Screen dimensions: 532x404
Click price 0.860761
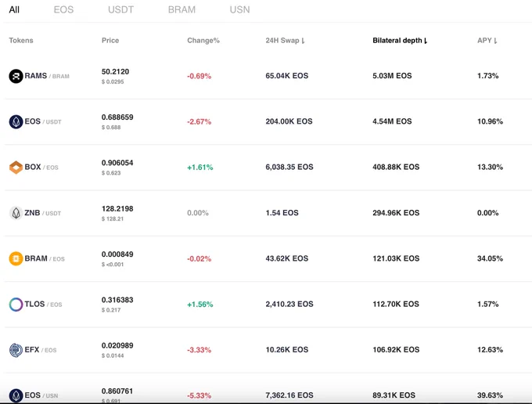point(117,391)
